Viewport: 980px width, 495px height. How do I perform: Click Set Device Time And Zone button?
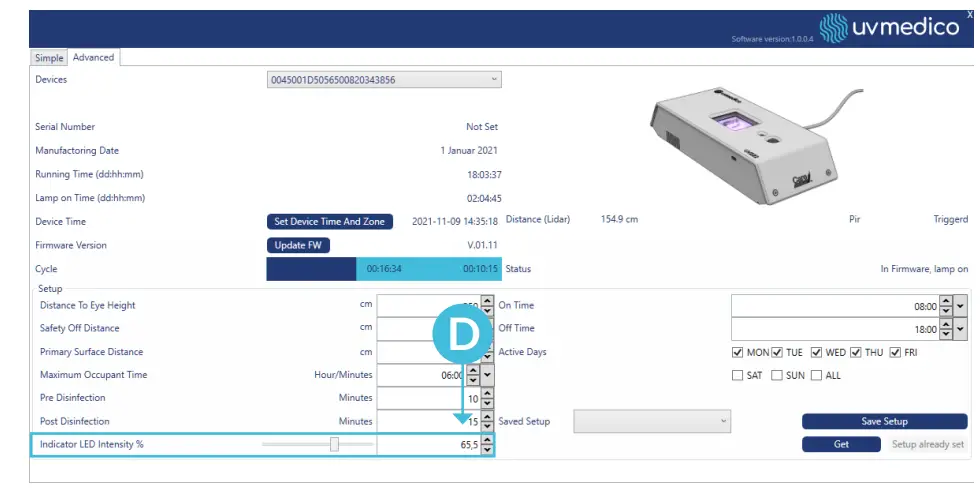329,221
